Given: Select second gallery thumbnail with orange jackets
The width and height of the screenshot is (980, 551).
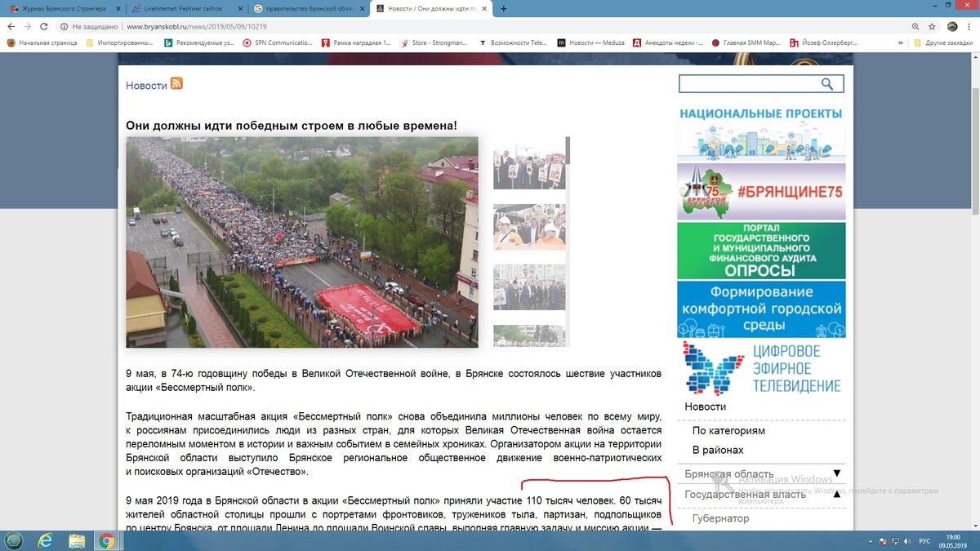Looking at the screenshot, I should pyautogui.click(x=529, y=227).
